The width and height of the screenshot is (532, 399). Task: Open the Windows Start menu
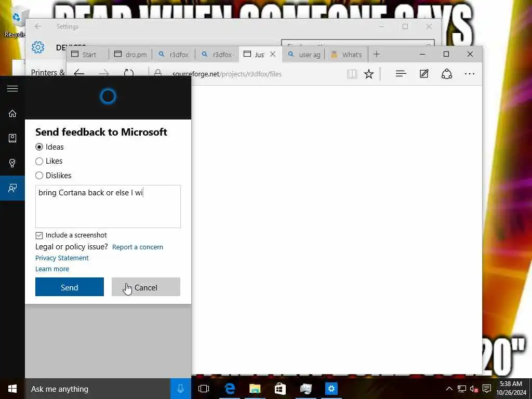click(x=12, y=389)
